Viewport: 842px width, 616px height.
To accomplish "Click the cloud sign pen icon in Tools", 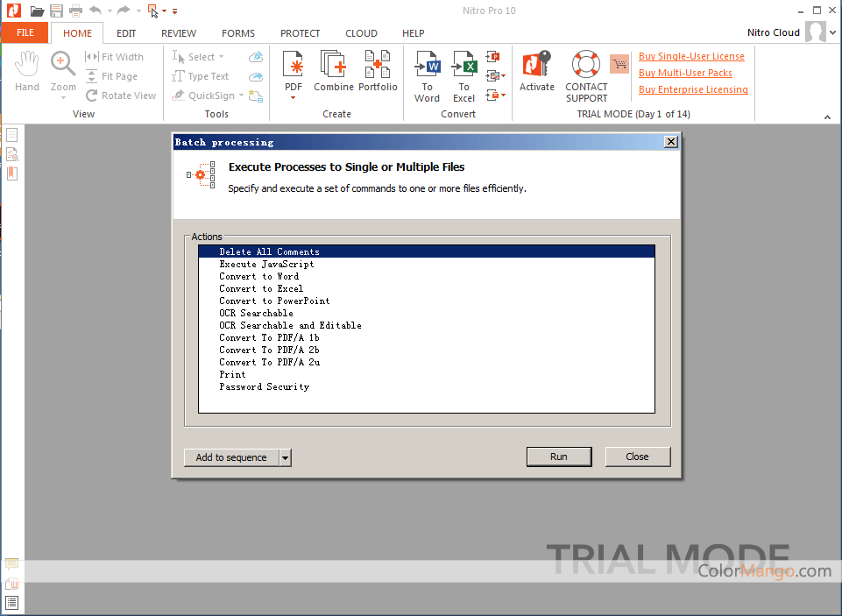I will point(256,57).
